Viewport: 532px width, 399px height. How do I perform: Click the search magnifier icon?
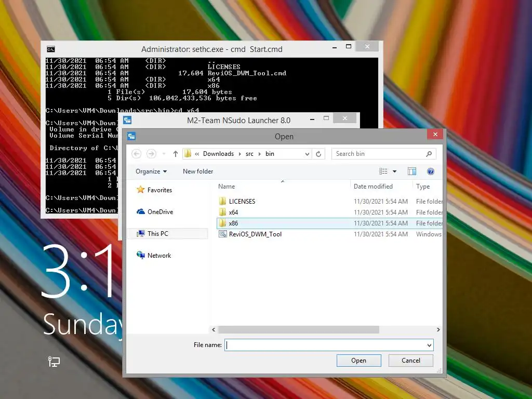[x=429, y=154]
